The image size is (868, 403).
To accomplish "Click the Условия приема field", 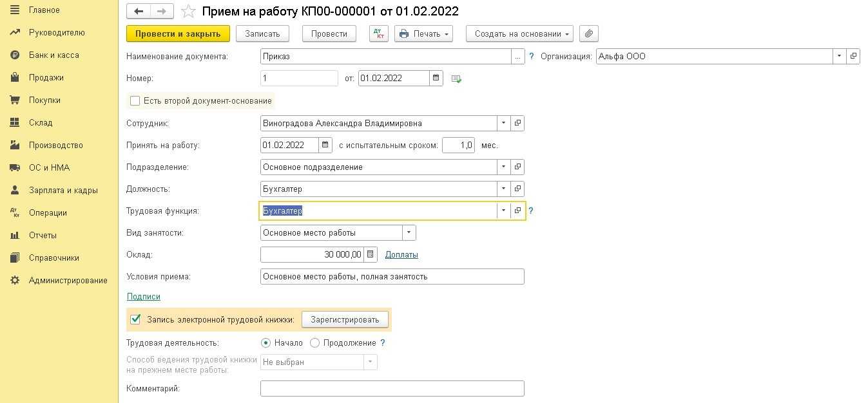I will [x=392, y=277].
